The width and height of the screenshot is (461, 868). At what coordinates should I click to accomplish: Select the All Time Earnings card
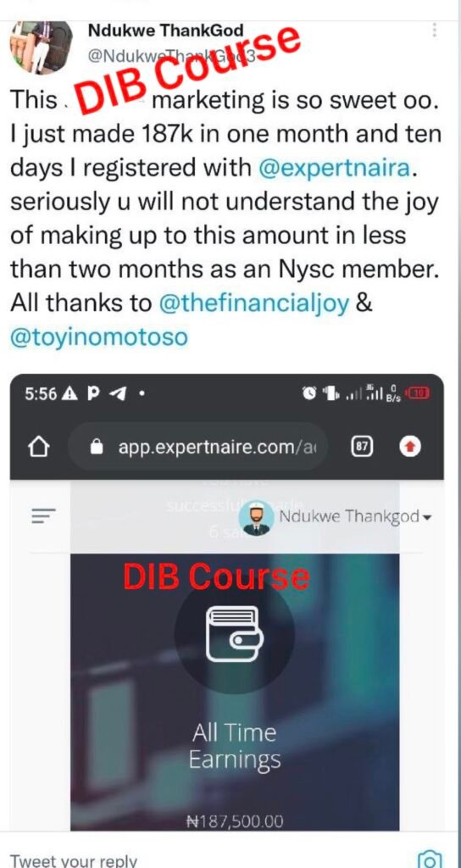coord(235,692)
